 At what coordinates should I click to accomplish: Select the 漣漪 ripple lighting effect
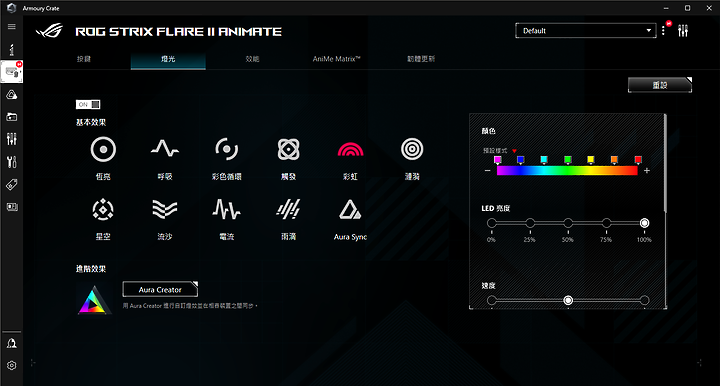click(412, 158)
